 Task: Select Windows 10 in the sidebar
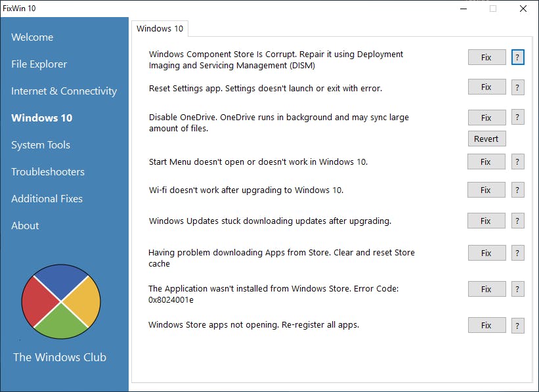click(42, 118)
